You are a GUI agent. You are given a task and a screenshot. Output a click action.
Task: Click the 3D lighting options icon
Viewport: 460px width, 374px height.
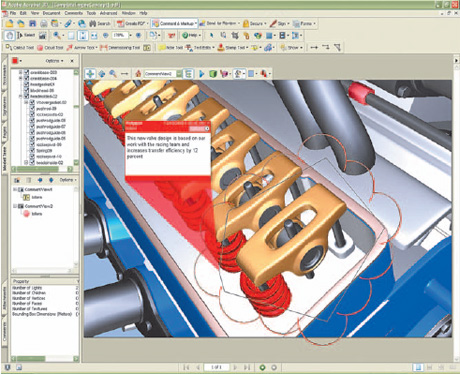tap(239, 73)
